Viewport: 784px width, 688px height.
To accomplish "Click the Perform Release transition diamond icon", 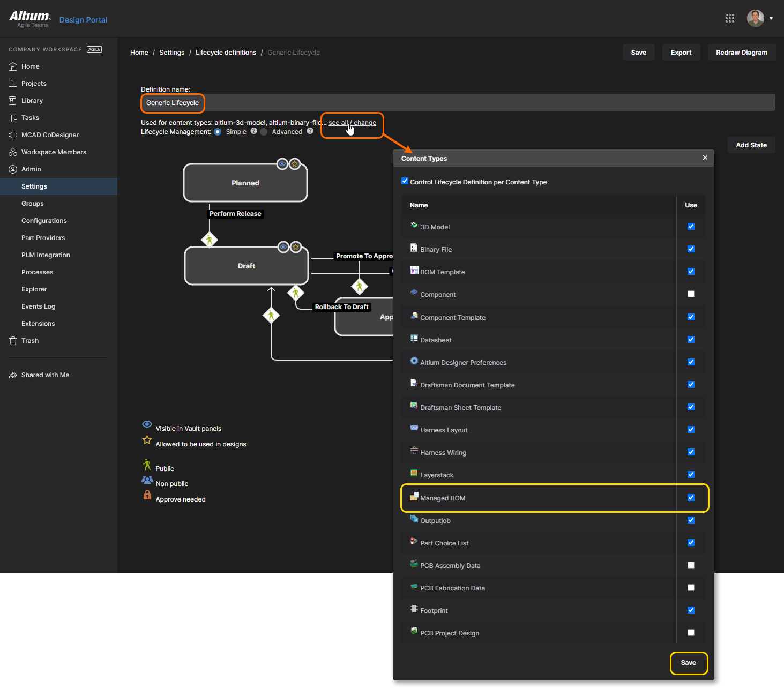I will [210, 240].
